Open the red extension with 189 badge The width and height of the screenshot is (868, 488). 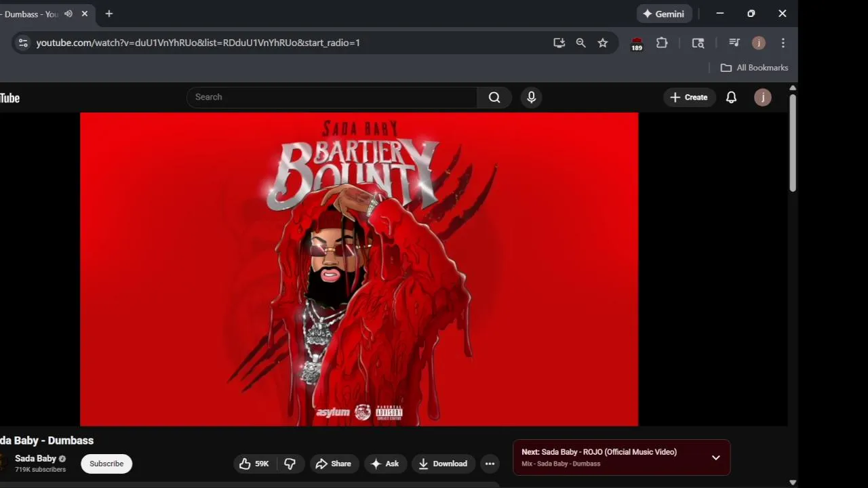pos(637,43)
